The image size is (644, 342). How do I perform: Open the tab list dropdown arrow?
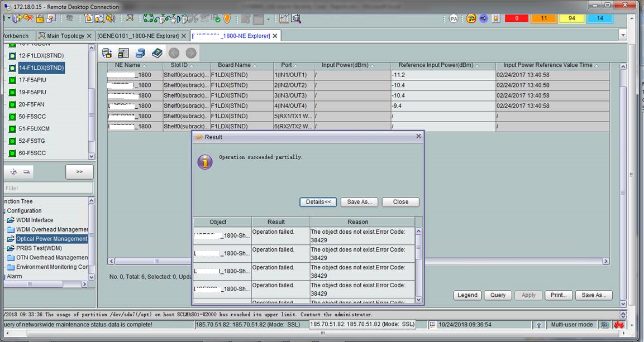coord(623,35)
